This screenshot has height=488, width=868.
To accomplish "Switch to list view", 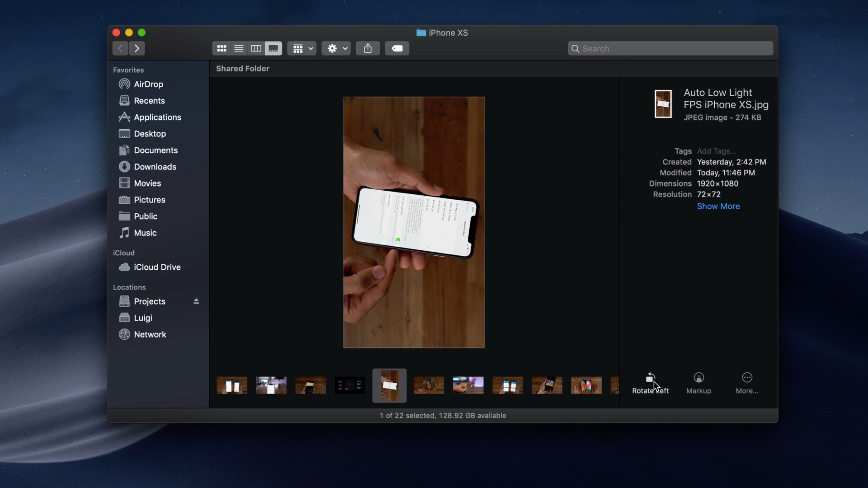I will click(x=239, y=48).
